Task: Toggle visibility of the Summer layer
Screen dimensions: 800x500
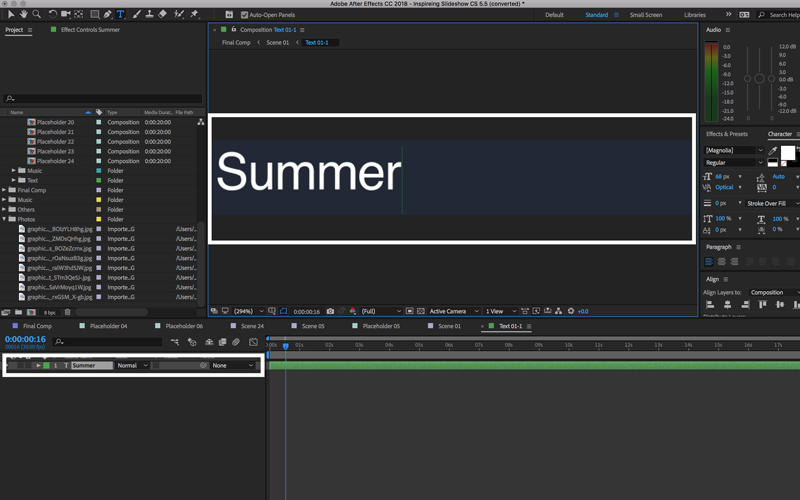Action: coord(10,366)
